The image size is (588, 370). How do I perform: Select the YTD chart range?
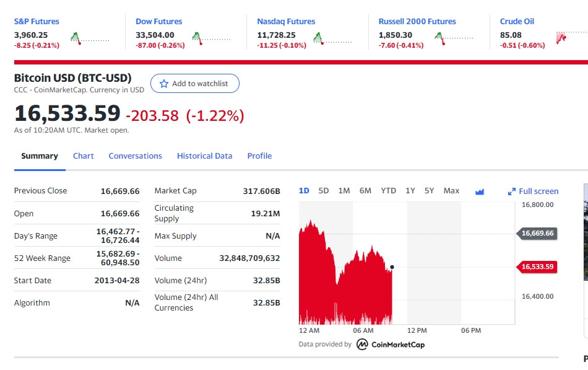(x=388, y=191)
